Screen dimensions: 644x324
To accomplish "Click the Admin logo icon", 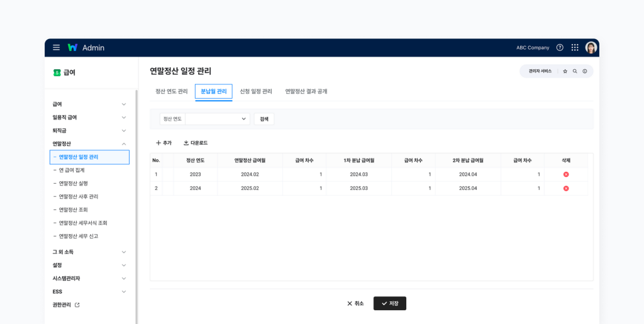I will [73, 48].
